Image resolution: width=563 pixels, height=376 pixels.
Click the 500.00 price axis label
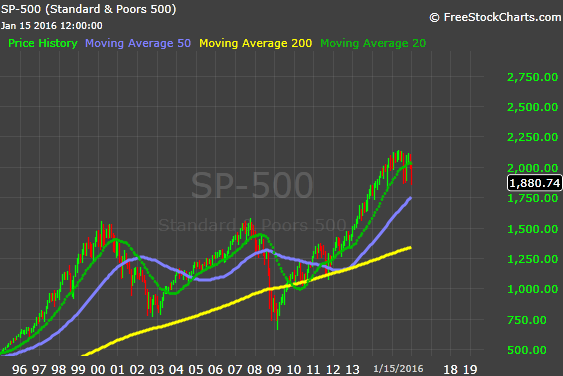(527, 350)
